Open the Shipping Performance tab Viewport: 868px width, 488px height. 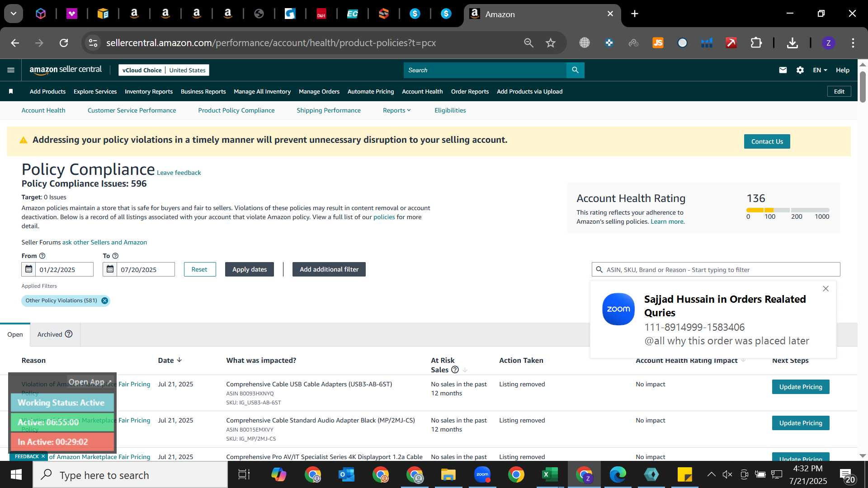point(329,110)
